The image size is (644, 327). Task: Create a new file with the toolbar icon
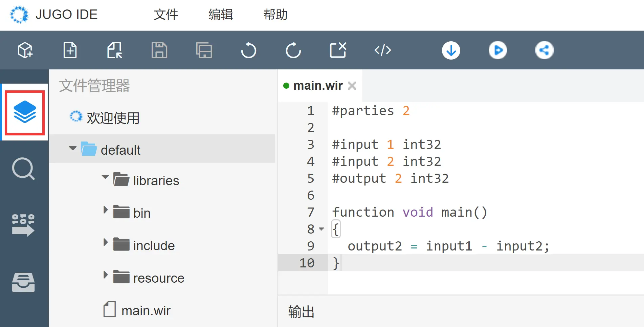coord(70,50)
